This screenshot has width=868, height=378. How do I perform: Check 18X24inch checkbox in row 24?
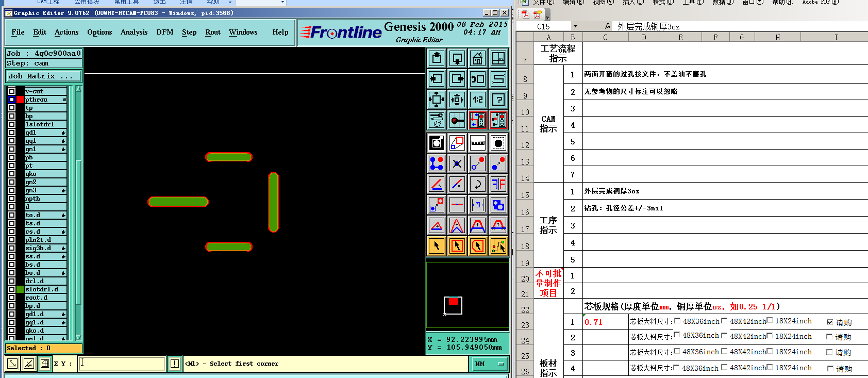[770, 336]
